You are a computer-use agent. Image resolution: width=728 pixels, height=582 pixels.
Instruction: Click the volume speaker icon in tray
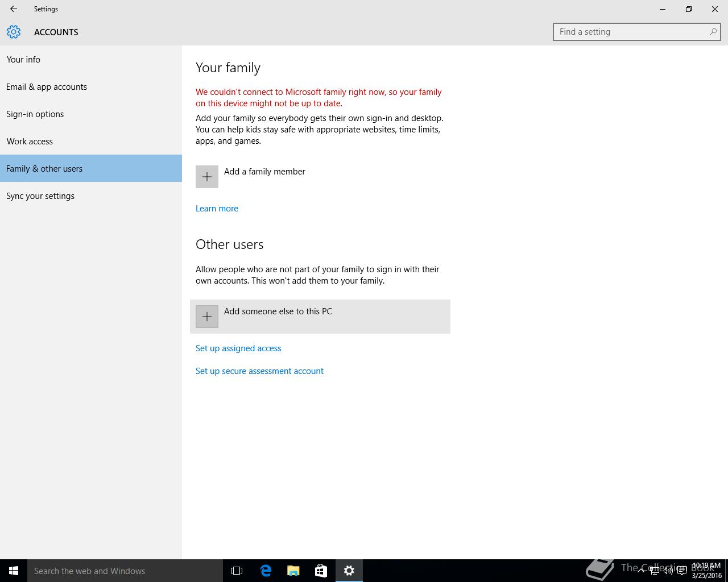(668, 571)
